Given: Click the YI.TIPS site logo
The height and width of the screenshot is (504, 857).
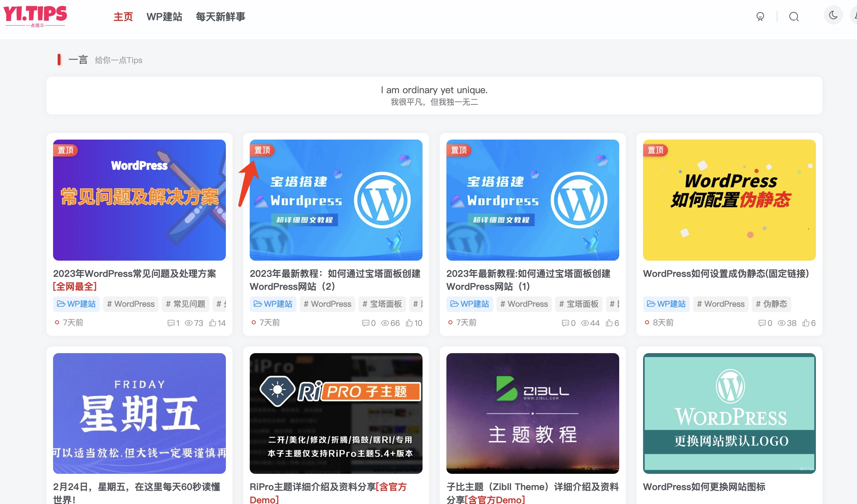Looking at the screenshot, I should click(x=35, y=16).
